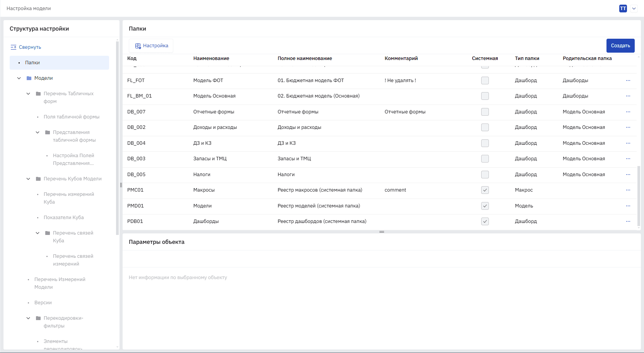The width and height of the screenshot is (644, 353).
Task: Uncheck Системная checkbox for PMC01 Макросы
Action: point(485,190)
